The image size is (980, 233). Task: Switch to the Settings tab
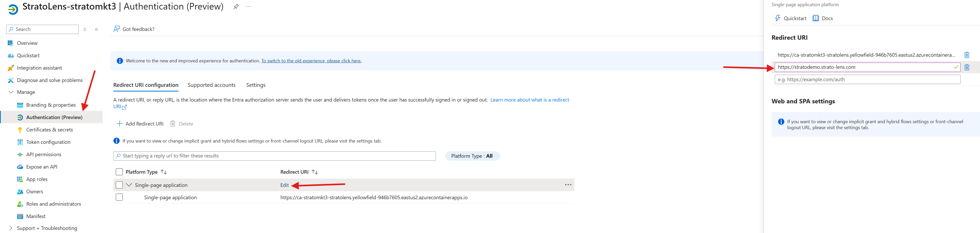coord(256,85)
